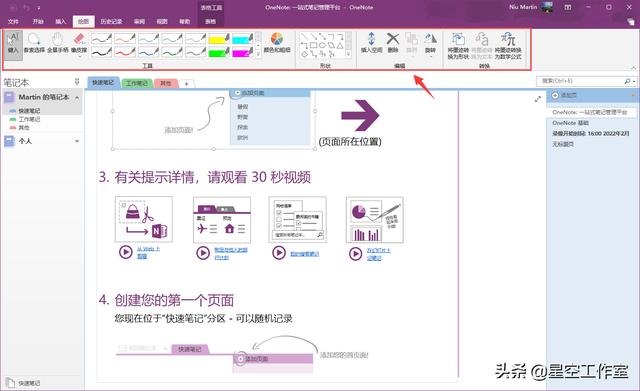
Task: Switch to the 历史记录 ribbon tab
Action: (x=111, y=21)
